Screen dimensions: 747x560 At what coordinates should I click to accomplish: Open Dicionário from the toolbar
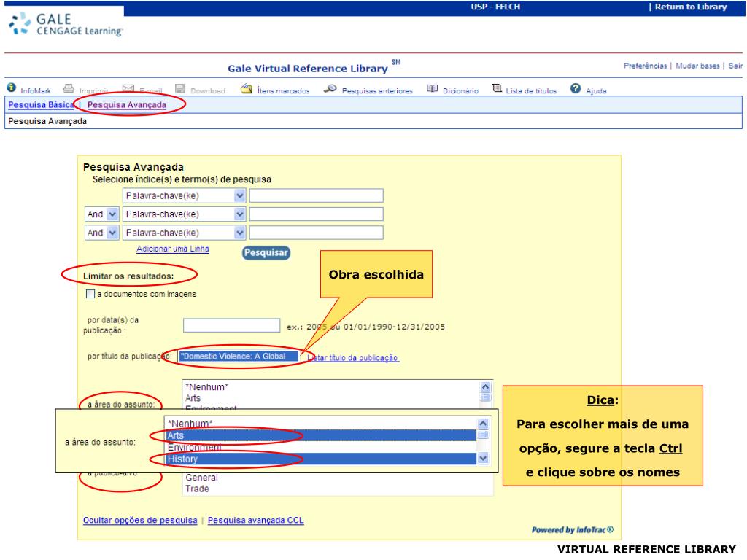(x=460, y=90)
